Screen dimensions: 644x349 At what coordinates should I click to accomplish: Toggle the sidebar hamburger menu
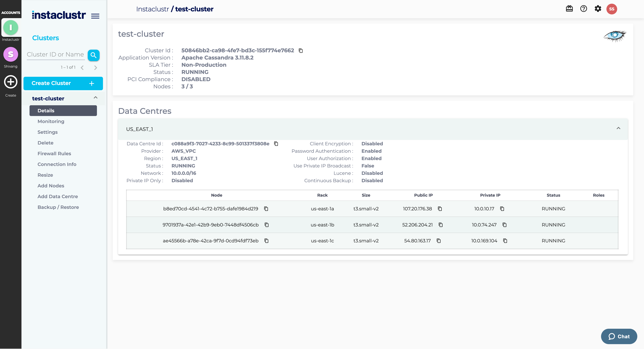click(95, 16)
